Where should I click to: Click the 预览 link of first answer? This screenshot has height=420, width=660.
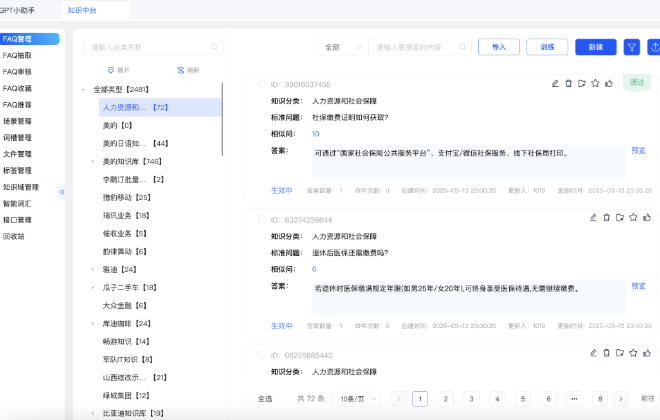pos(638,151)
